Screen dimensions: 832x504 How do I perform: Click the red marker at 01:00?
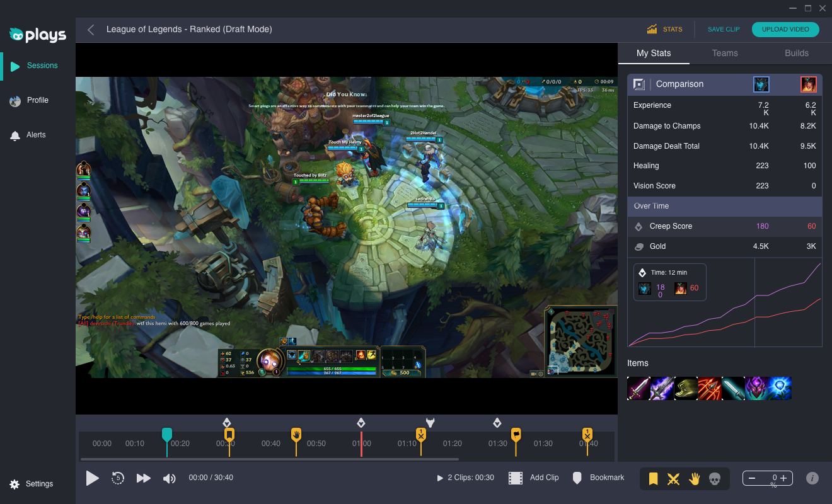tap(361, 444)
